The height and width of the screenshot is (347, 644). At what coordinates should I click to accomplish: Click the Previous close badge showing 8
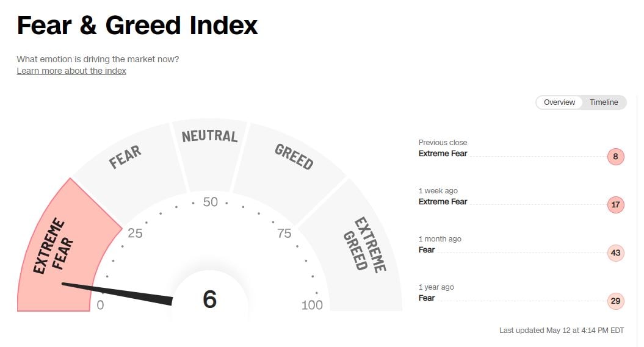click(x=615, y=157)
